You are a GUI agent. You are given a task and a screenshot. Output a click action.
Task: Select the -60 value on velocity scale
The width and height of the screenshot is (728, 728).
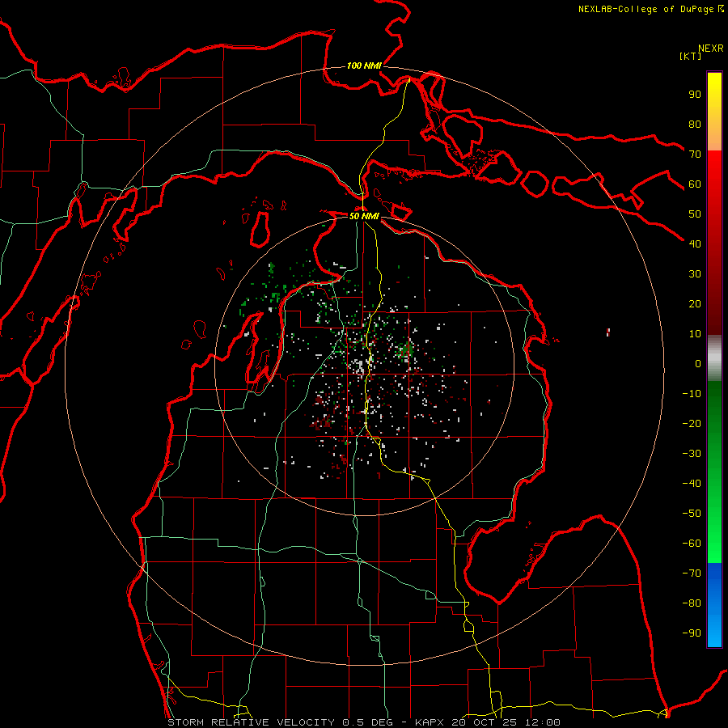point(692,544)
